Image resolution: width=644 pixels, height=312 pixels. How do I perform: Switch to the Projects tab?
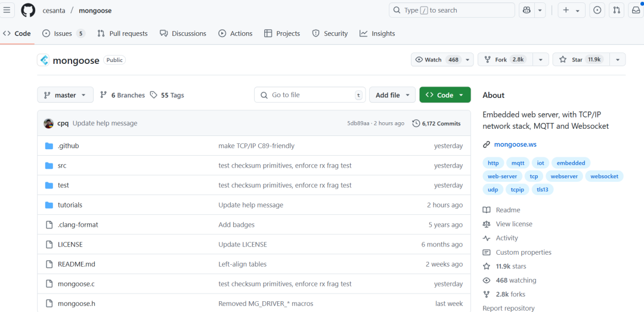pos(281,34)
